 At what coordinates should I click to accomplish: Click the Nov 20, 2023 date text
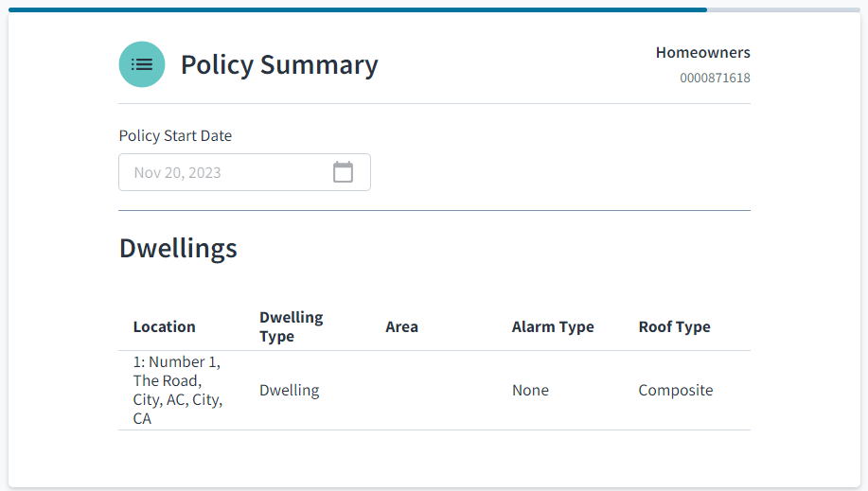(177, 173)
